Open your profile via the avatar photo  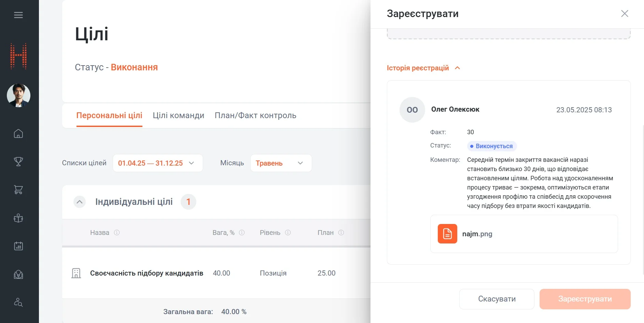[x=18, y=96]
